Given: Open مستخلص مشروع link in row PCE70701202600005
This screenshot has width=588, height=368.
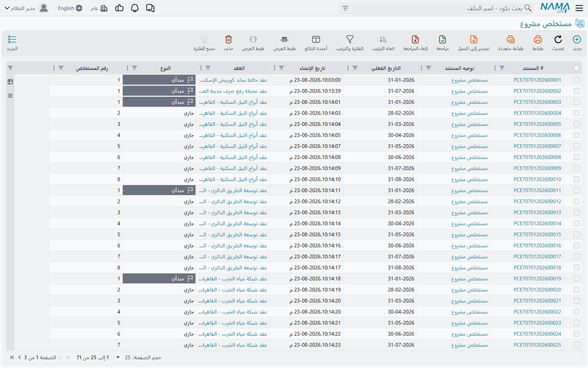Looking at the screenshot, I should tap(469, 124).
